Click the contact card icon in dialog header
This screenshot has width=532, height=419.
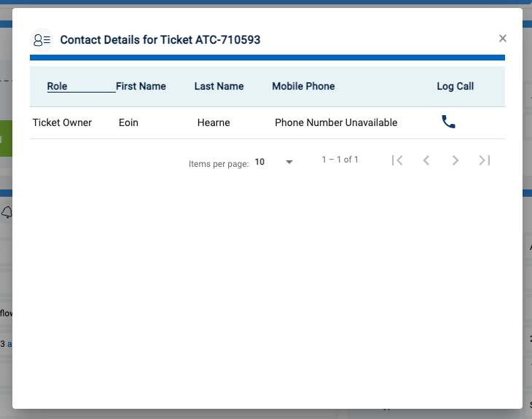click(x=42, y=40)
